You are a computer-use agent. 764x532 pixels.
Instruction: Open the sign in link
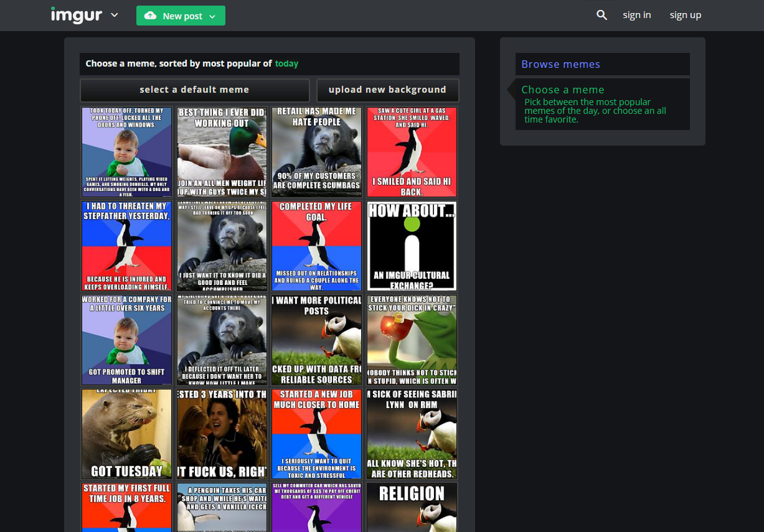tap(636, 15)
